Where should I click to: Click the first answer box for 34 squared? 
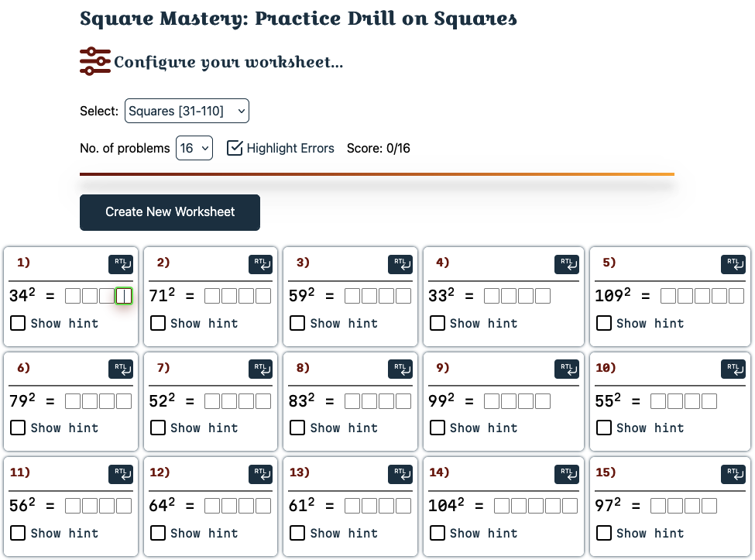(74, 294)
